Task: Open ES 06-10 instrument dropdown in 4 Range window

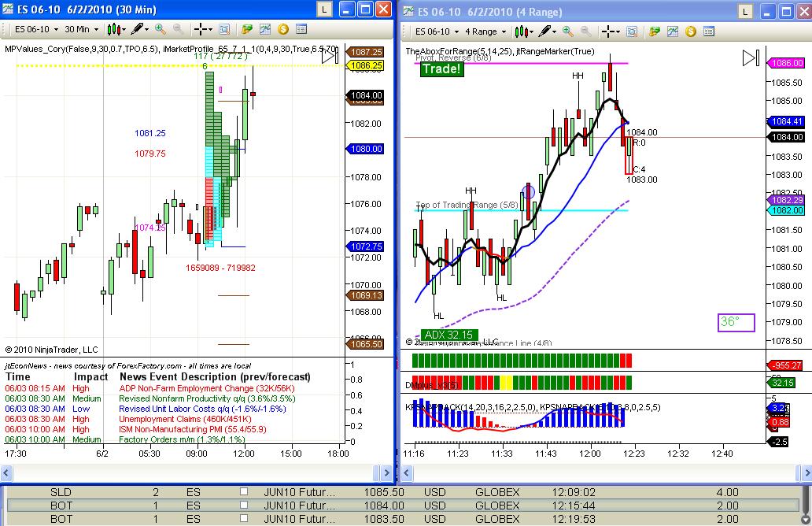Action: (x=437, y=31)
